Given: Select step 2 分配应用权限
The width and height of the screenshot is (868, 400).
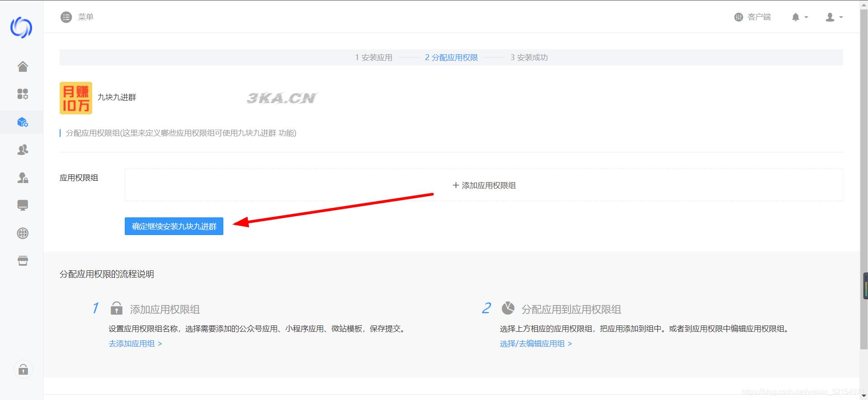Looking at the screenshot, I should [x=451, y=57].
